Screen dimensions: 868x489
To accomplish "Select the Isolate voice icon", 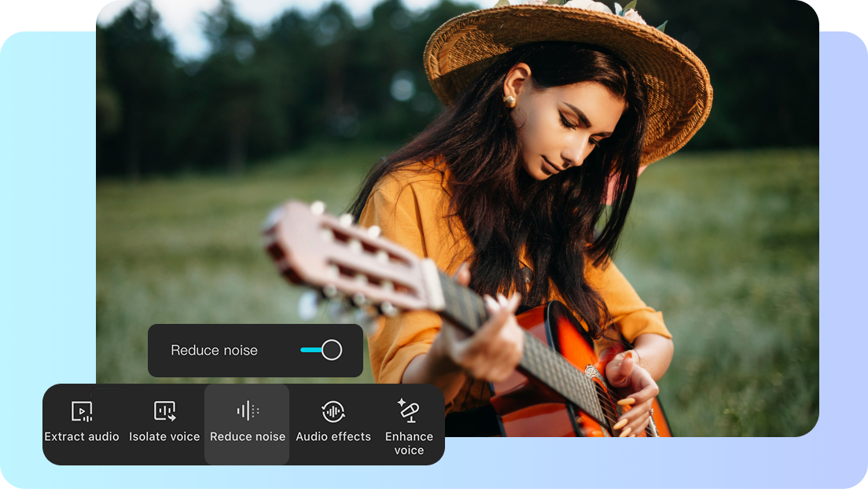I will (164, 411).
